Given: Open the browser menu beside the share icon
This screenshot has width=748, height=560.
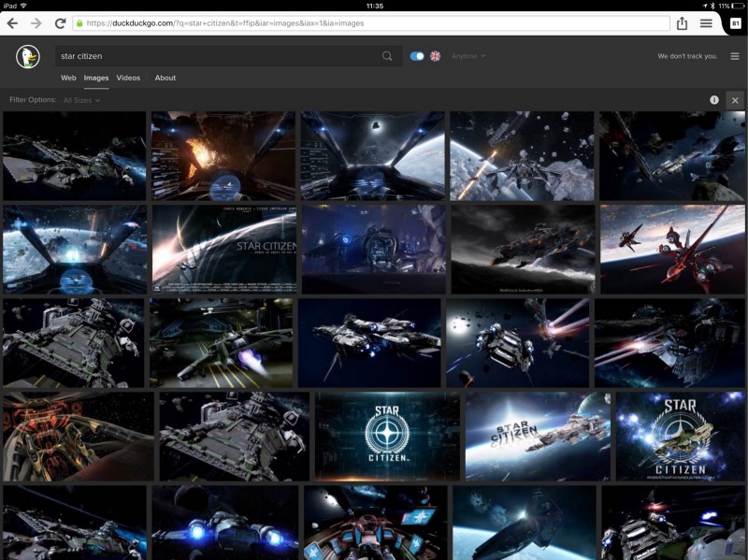Looking at the screenshot, I should tap(707, 22).
